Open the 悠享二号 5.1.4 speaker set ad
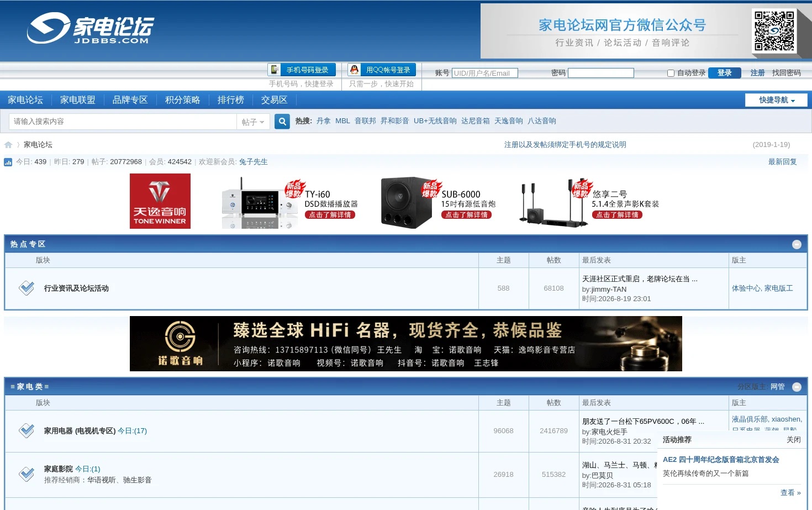The image size is (812, 510). click(x=589, y=203)
